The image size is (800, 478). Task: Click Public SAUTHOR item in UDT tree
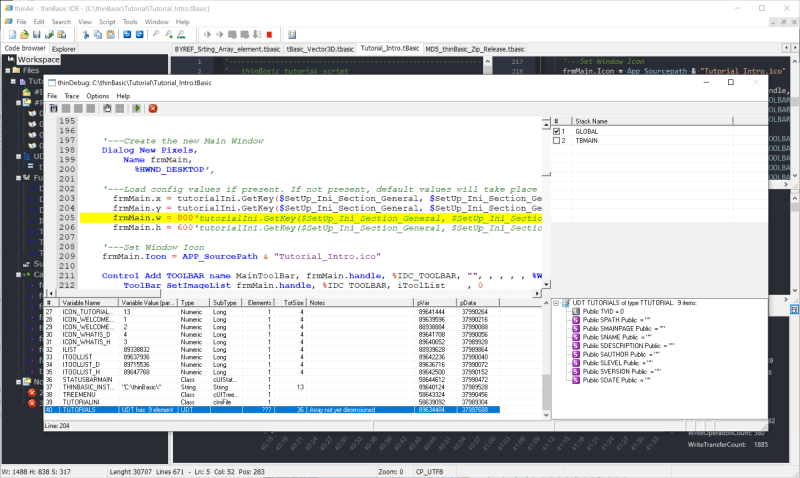tap(618, 354)
